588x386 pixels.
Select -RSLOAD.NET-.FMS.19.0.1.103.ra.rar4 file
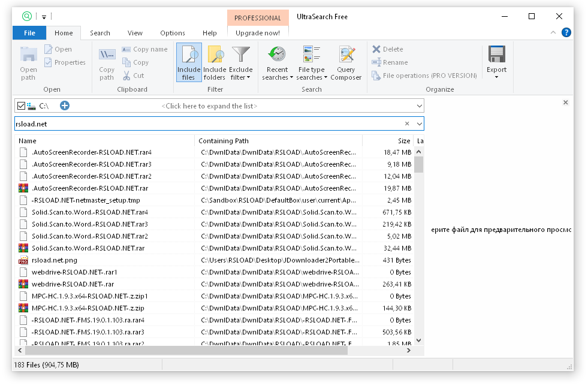tap(88, 320)
